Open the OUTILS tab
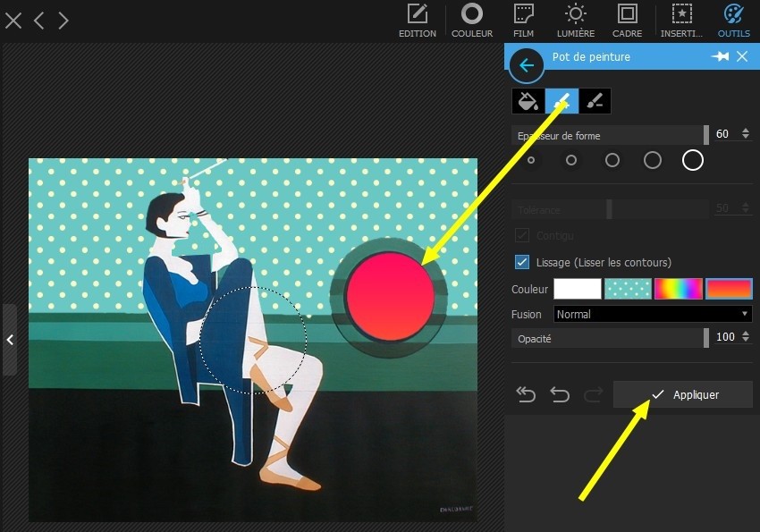 (x=734, y=21)
